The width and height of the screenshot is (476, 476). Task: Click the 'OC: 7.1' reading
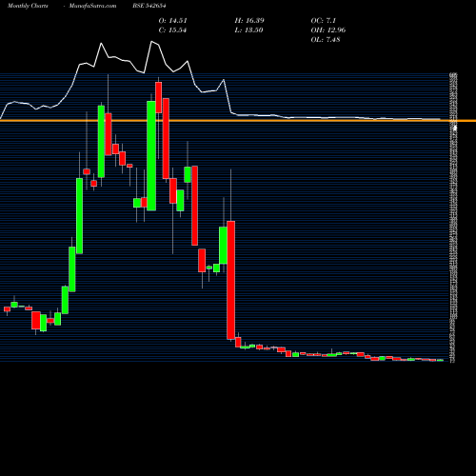pyautogui.click(x=323, y=21)
